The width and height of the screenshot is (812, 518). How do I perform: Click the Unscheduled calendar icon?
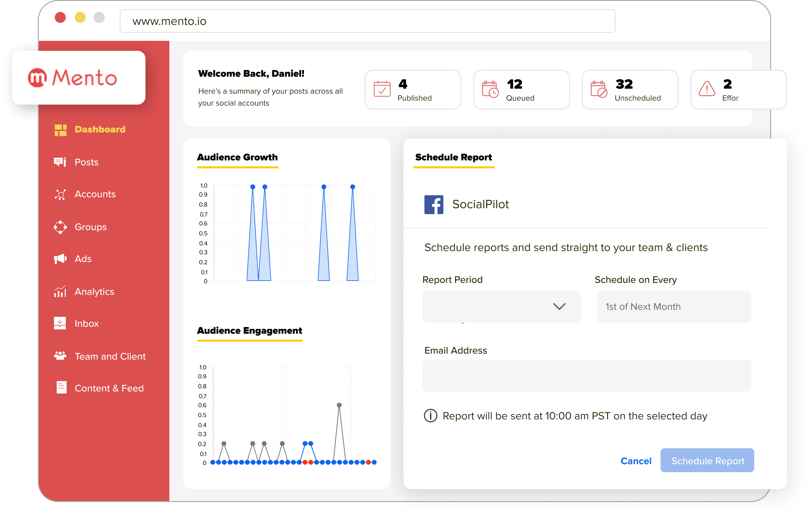599,89
